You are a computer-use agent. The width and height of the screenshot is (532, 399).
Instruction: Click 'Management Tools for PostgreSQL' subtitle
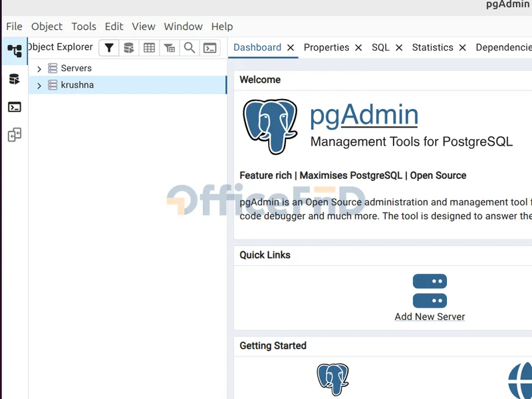click(411, 142)
